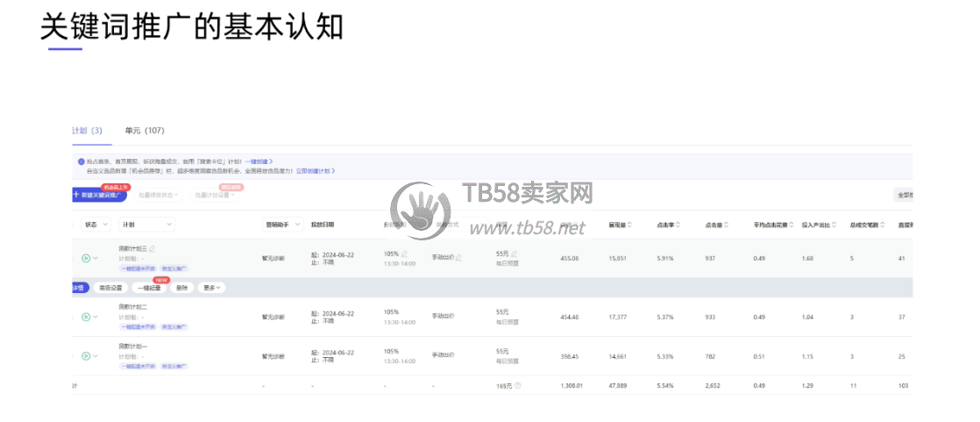Click the edit pencil next to 手动出价 in first row

tap(458, 258)
